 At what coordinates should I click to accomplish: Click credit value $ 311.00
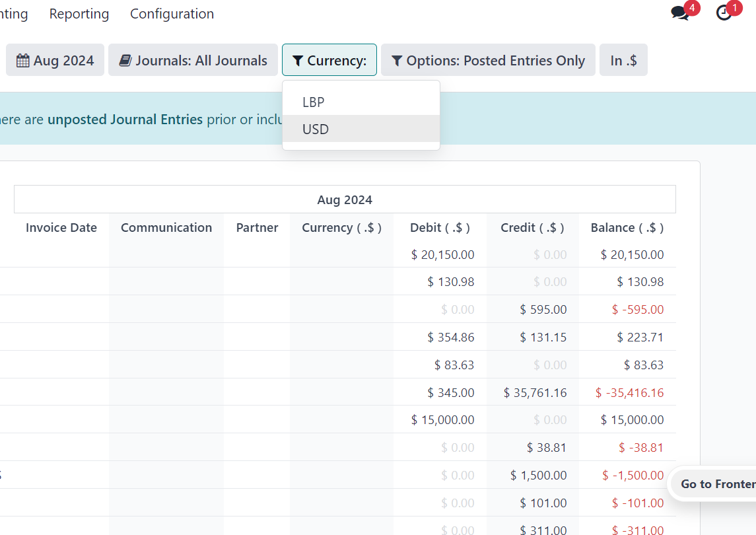pos(543,530)
